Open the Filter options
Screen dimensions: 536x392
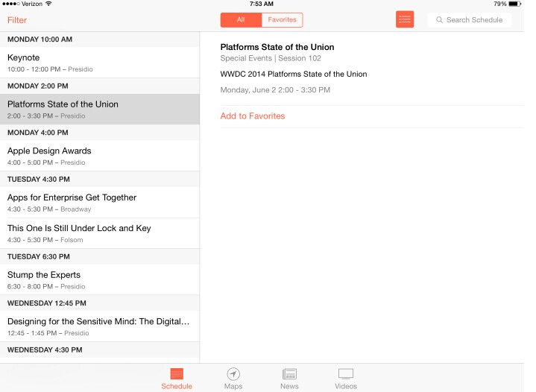[x=17, y=20]
